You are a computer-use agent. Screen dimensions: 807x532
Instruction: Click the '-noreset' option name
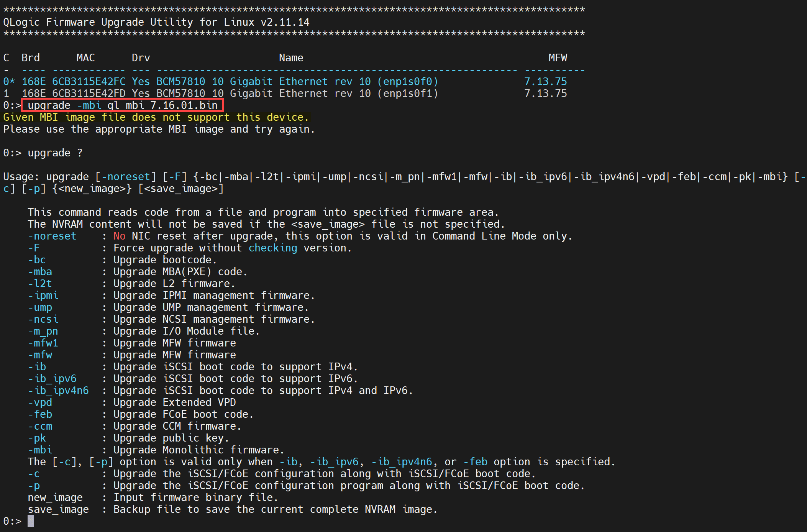click(52, 236)
